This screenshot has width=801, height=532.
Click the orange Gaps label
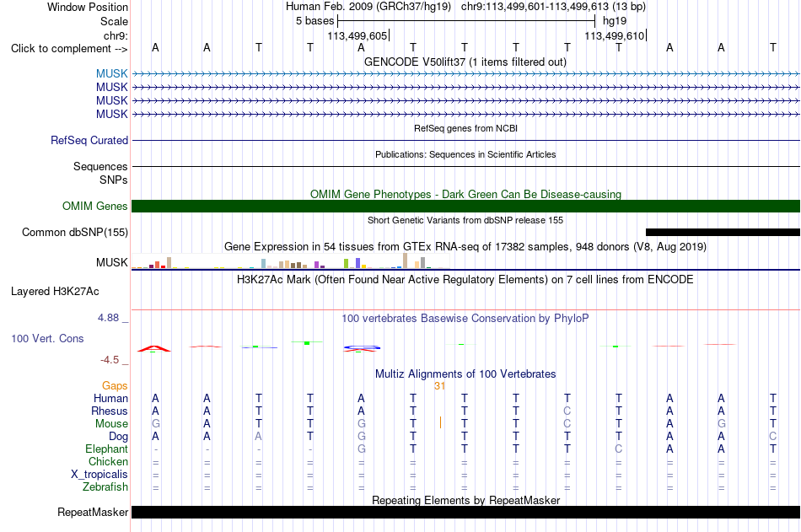coord(115,385)
